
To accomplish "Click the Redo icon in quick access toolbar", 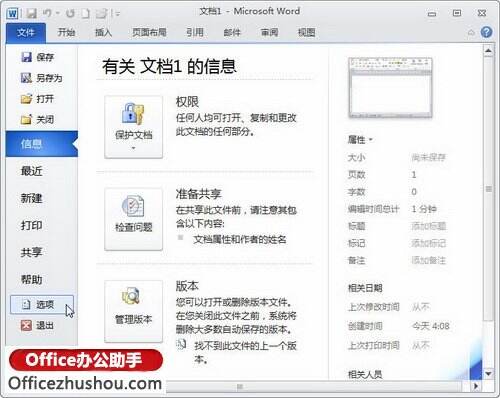I will [70, 13].
